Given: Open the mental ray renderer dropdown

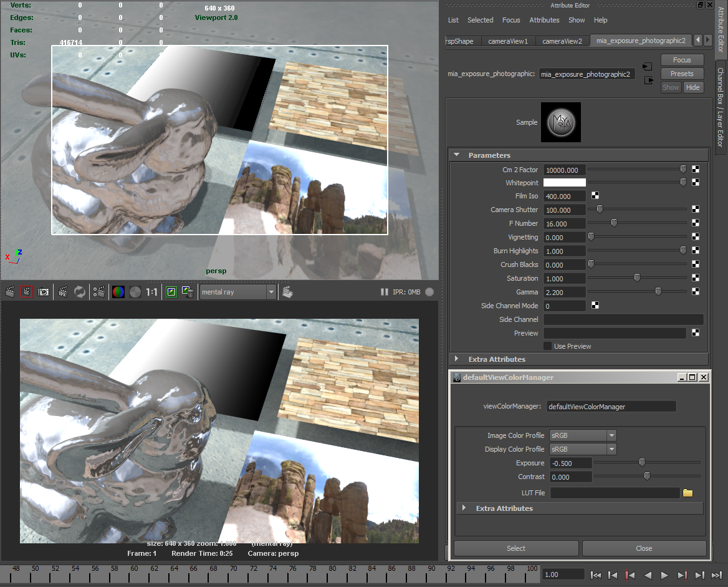Looking at the screenshot, I should 271,291.
